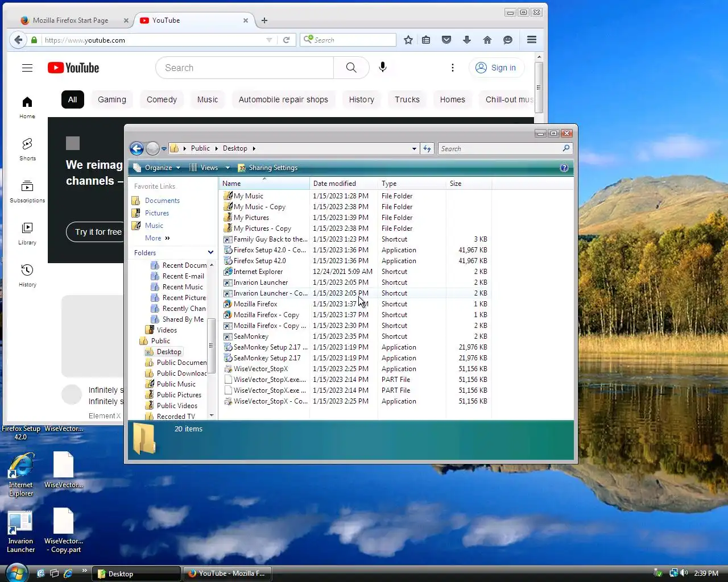Open recent pages dropdown next to forward button
Viewport: 728px width, 582px height.
164,149
